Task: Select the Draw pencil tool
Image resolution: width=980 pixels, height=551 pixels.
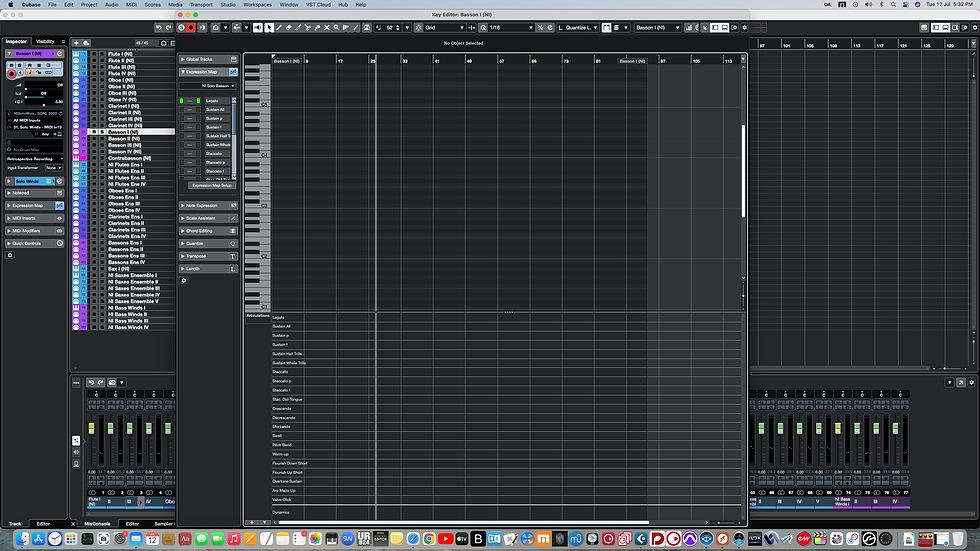Action: 279,27
